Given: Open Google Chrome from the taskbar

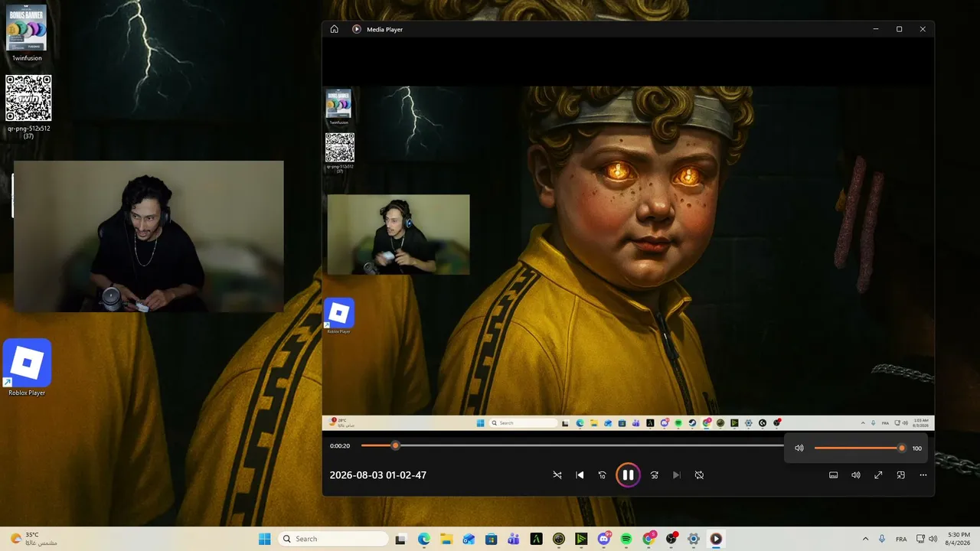Looking at the screenshot, I should tap(648, 539).
